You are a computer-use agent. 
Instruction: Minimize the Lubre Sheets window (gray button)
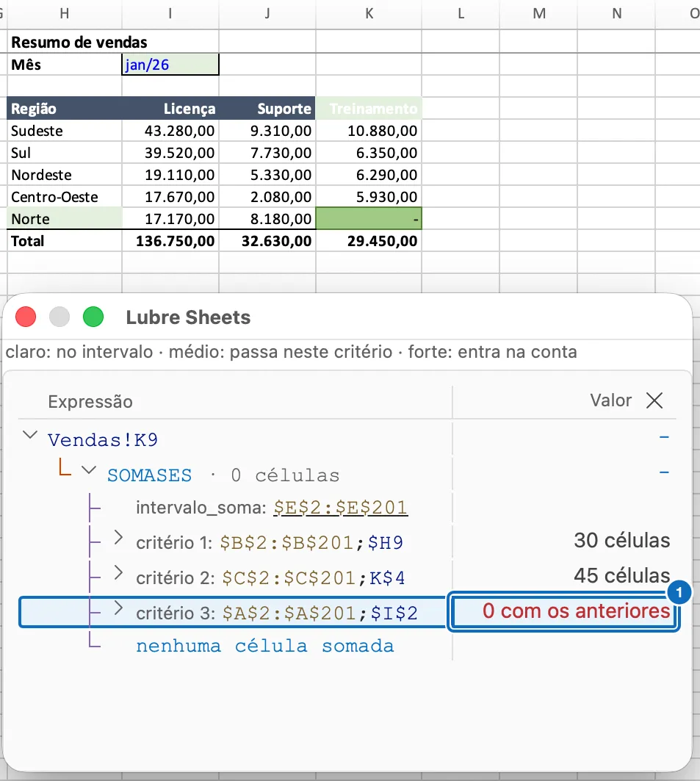pos(59,317)
